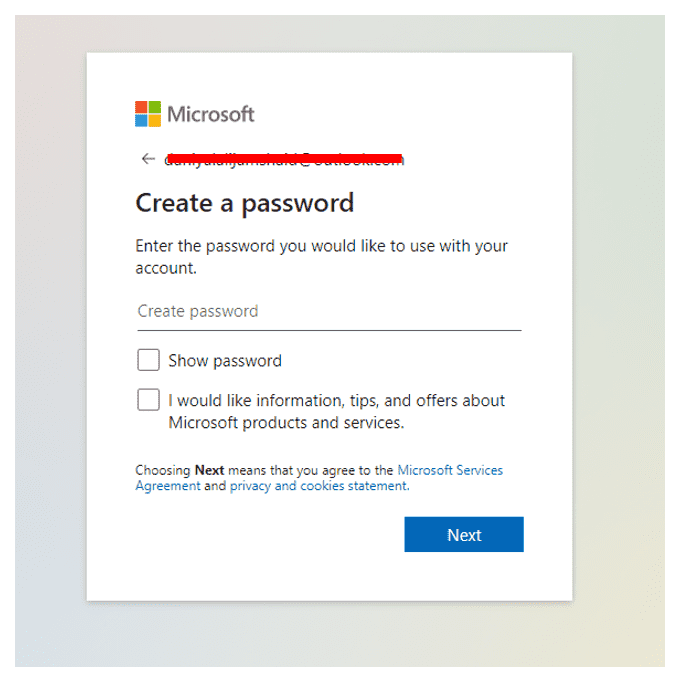This screenshot has width=682, height=678.
Task: Click the "Enter the password you would like" text
Action: coord(321,246)
